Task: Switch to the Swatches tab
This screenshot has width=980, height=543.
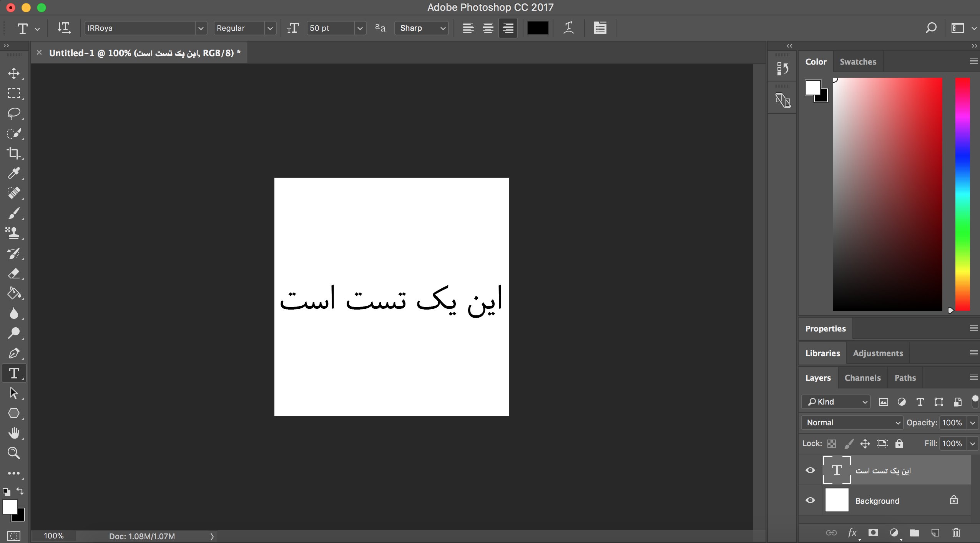Action: (858, 62)
